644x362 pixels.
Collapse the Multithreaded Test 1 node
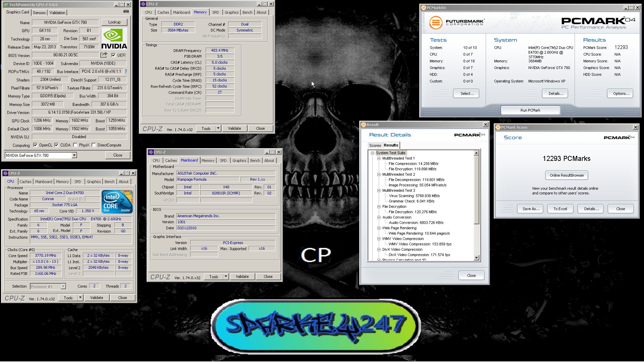click(x=379, y=158)
